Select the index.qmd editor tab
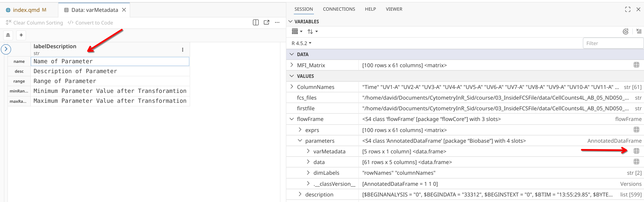This screenshot has height=202, width=644. [26, 10]
